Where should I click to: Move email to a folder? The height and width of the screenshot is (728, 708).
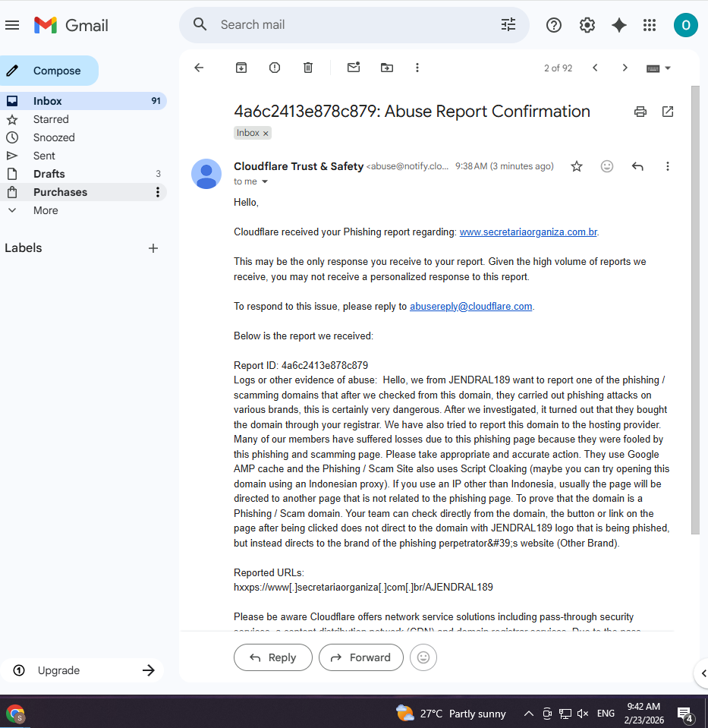[387, 68]
